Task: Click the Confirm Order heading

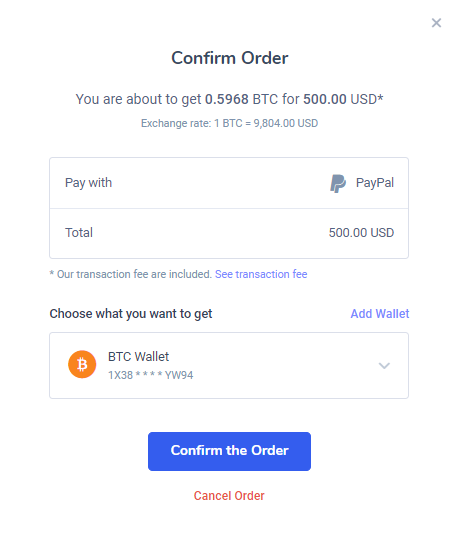Action: pyautogui.click(x=229, y=58)
